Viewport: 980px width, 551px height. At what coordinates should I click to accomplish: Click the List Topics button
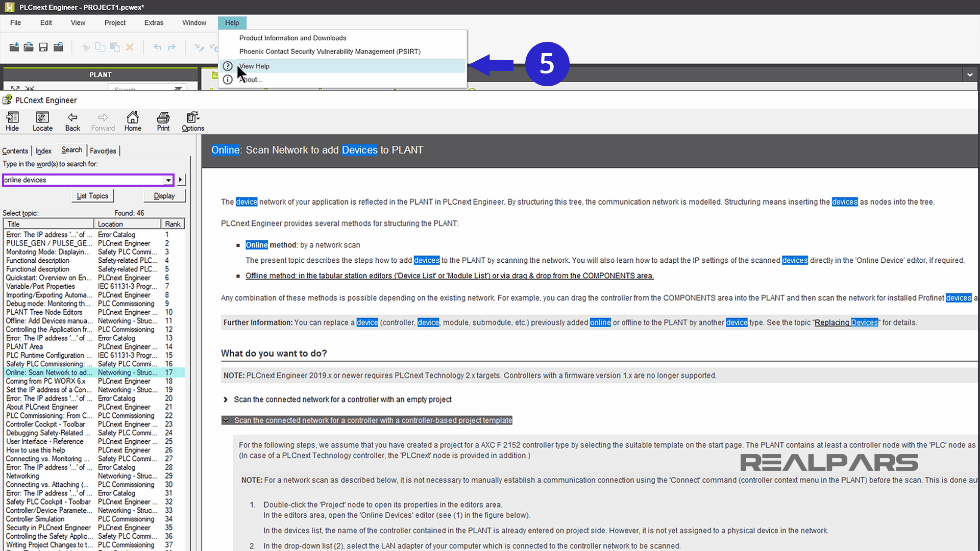coord(93,196)
